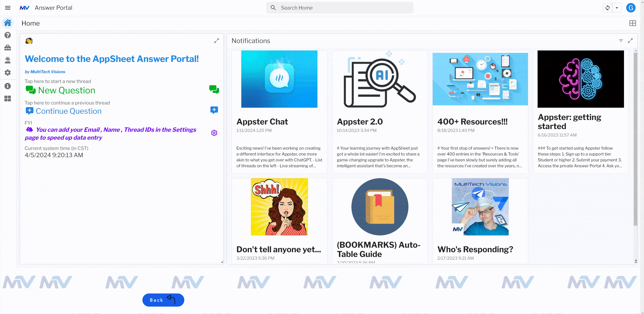Image resolution: width=644 pixels, height=314 pixels.
Task: Click the Appster Chat description text
Action: point(279,157)
